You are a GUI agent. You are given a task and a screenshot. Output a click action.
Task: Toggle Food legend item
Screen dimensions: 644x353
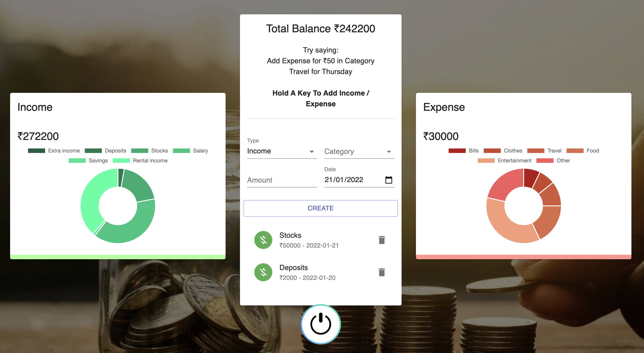583,151
